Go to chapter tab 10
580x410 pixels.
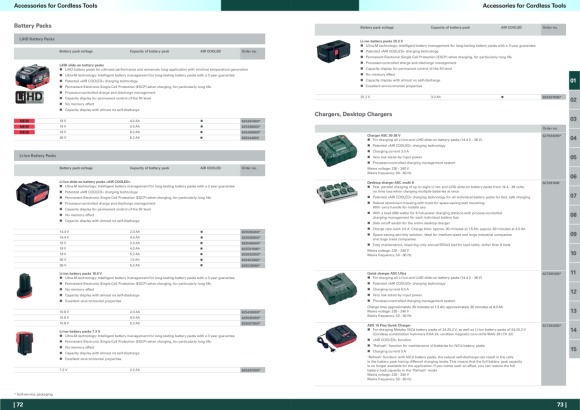pos(574,253)
